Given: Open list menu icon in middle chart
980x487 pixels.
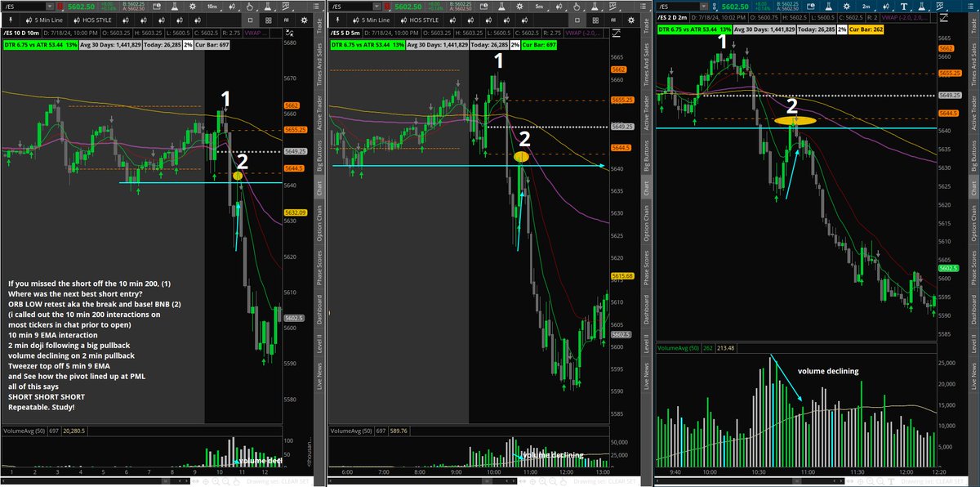Looking at the screenshot, I should (x=643, y=6).
